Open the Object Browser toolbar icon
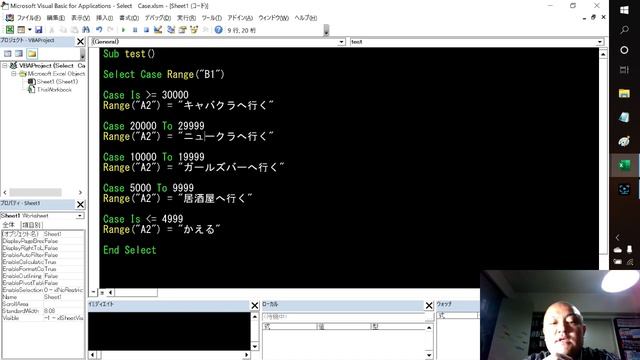 [x=194, y=29]
